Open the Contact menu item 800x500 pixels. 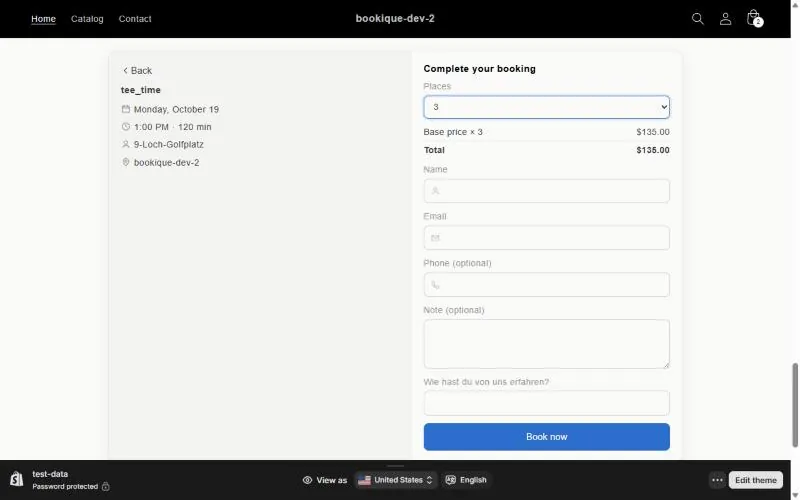pyautogui.click(x=135, y=19)
